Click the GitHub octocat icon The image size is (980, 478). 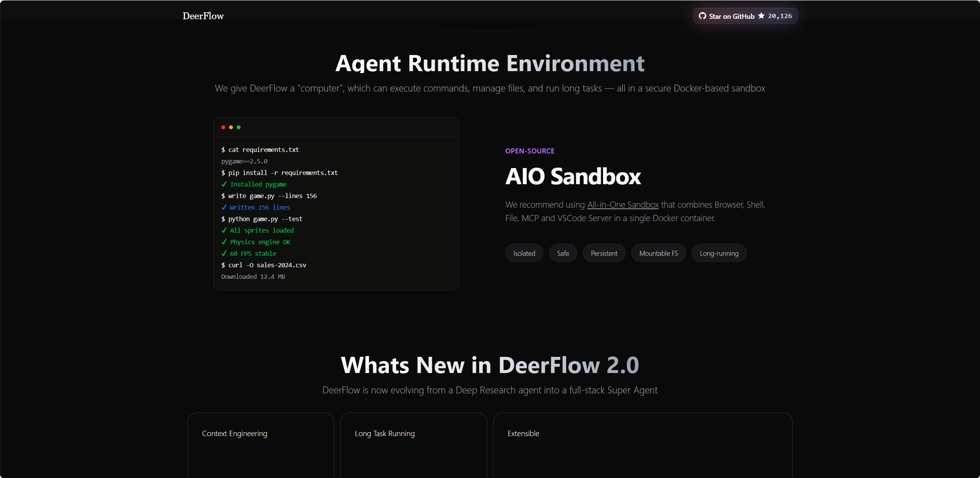pyautogui.click(x=702, y=16)
